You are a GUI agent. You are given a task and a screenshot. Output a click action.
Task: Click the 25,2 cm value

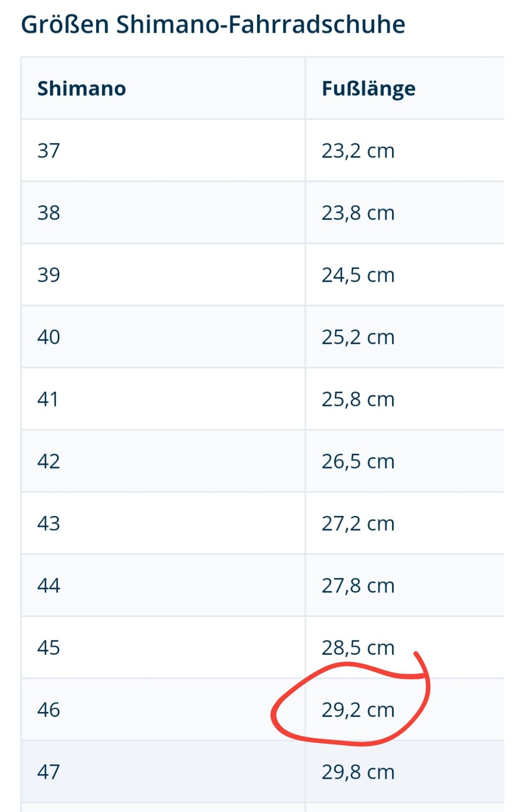358,337
